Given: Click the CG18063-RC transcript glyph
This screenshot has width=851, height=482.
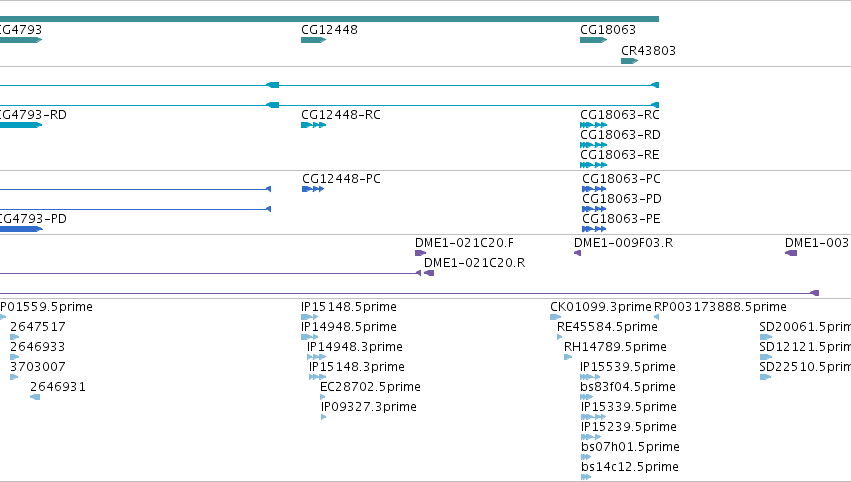Looking at the screenshot, I should (x=593, y=125).
